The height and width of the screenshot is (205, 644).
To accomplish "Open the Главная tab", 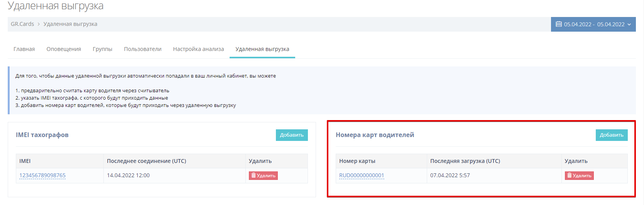I will (24, 49).
